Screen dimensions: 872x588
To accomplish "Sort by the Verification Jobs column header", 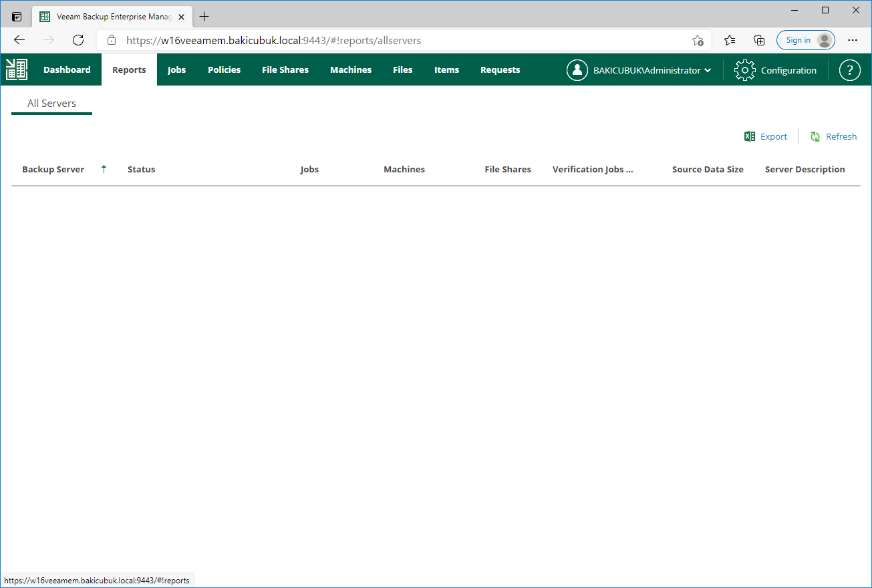I will (593, 169).
